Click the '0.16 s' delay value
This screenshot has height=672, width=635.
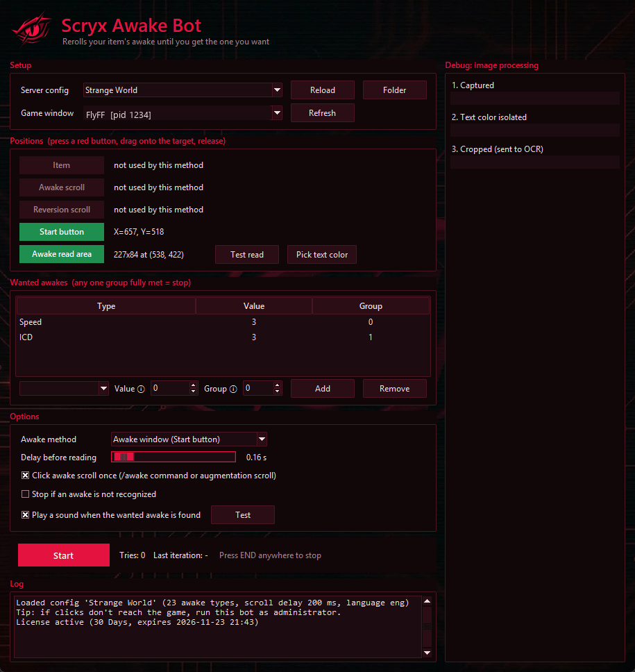point(256,457)
